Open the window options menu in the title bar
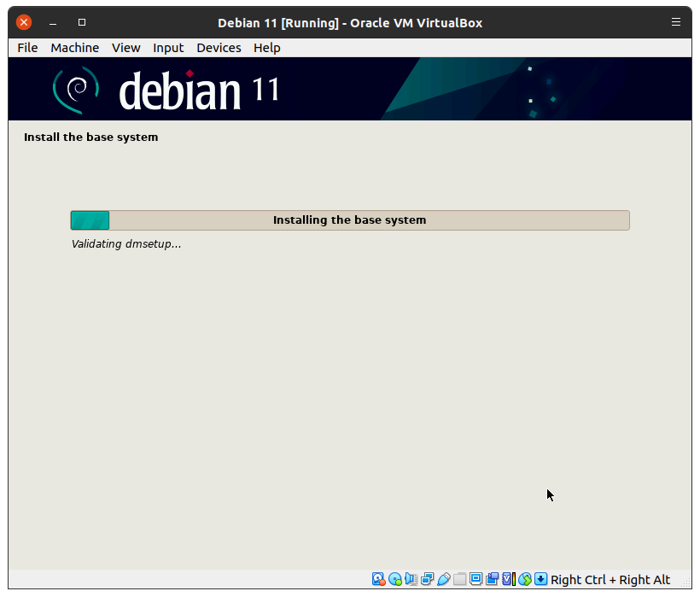700x597 pixels. (676, 22)
